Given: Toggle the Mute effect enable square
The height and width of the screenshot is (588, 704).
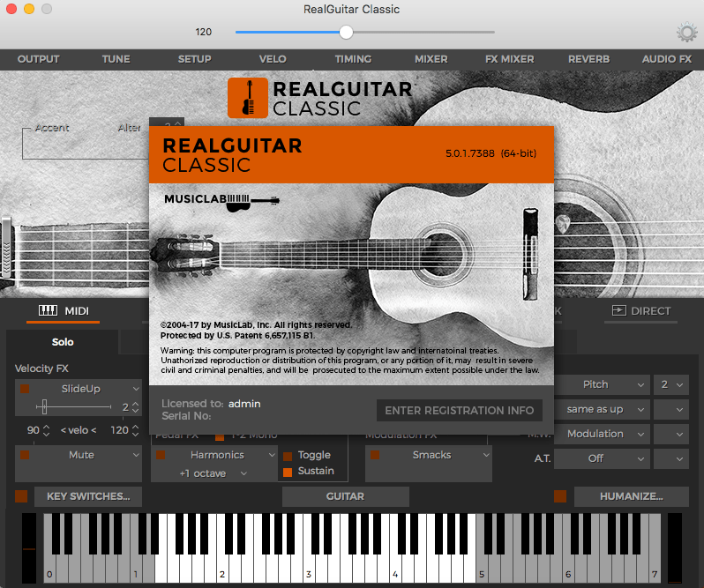Looking at the screenshot, I should [25, 455].
